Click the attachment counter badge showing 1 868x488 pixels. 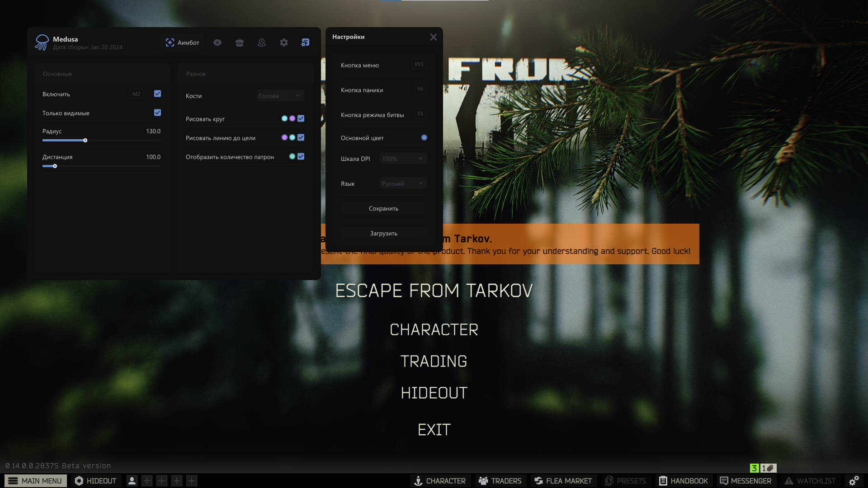(768, 468)
